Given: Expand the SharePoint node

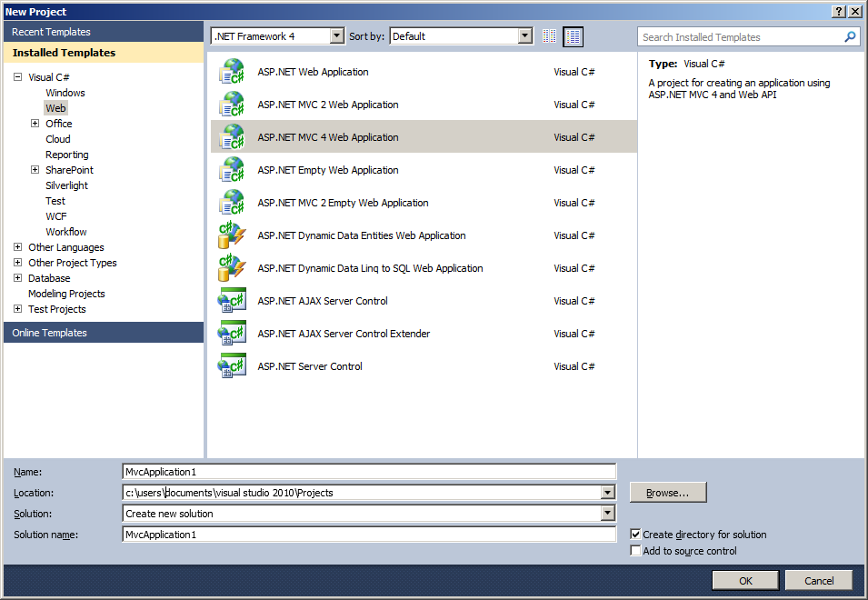Looking at the screenshot, I should click(x=35, y=169).
